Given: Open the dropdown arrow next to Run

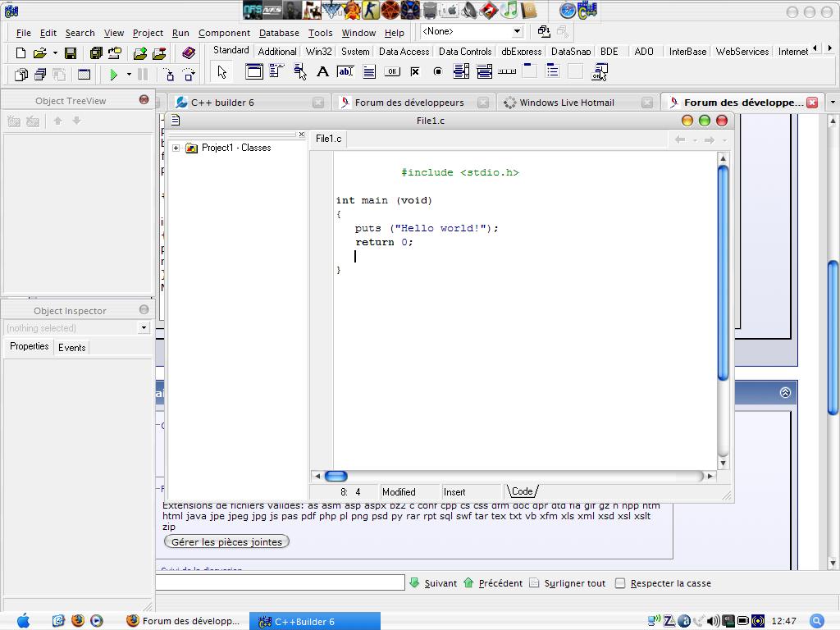Looking at the screenshot, I should (129, 75).
